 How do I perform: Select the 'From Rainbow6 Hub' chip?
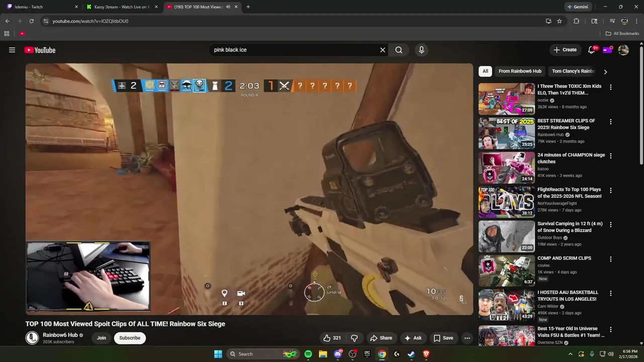pos(520,71)
